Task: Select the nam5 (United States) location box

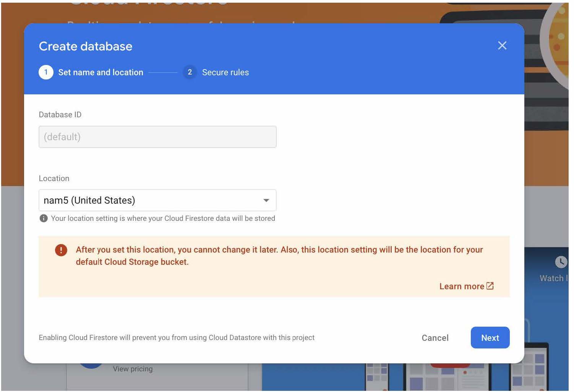Action: click(x=157, y=200)
